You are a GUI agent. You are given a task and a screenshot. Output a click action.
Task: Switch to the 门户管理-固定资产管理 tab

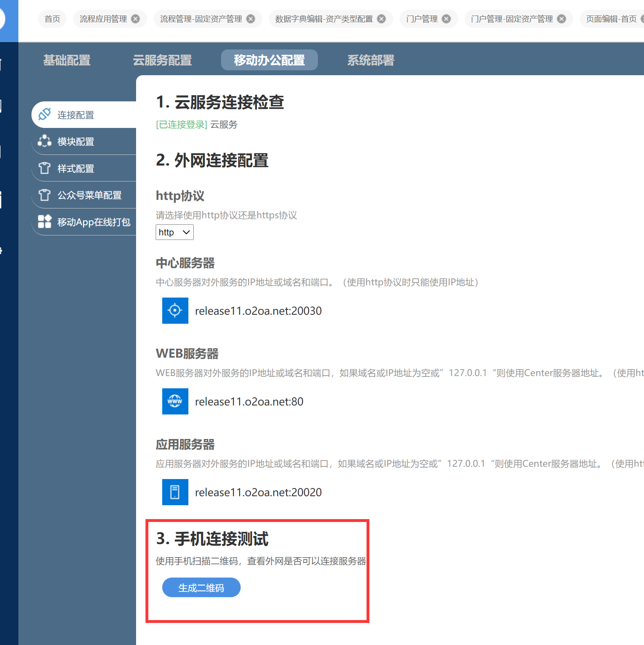tap(512, 19)
